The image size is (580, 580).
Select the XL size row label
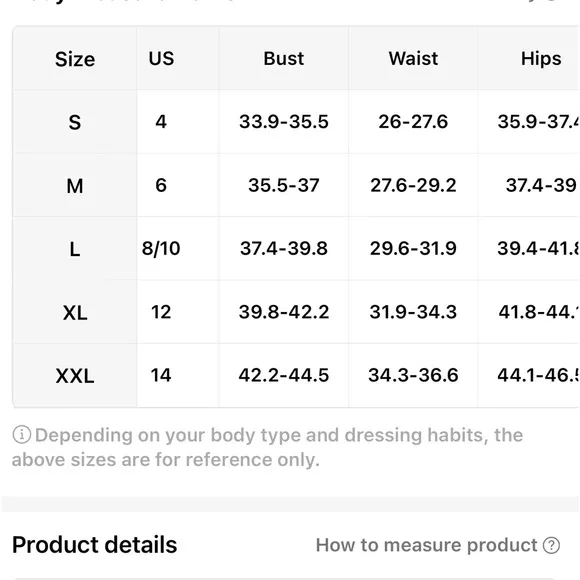point(75,313)
